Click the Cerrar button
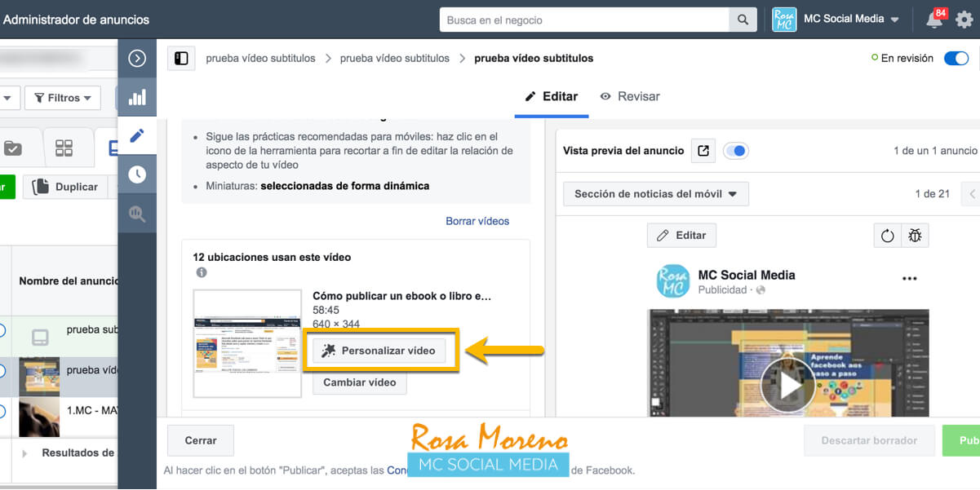The image size is (980, 490). [201, 440]
